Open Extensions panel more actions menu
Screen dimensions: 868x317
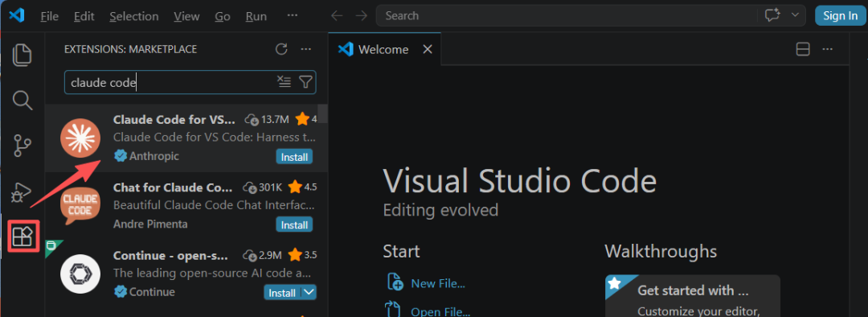click(x=305, y=49)
